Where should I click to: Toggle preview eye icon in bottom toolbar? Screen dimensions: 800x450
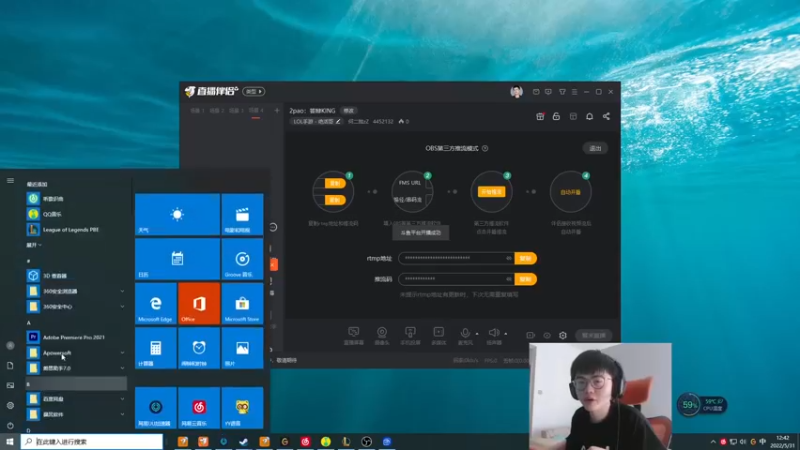[x=547, y=335]
